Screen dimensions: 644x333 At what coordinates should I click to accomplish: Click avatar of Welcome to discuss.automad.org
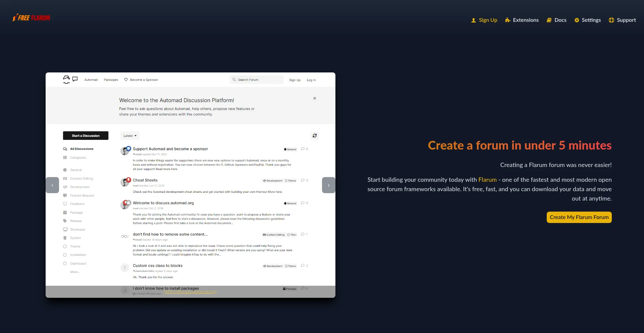coord(125,205)
